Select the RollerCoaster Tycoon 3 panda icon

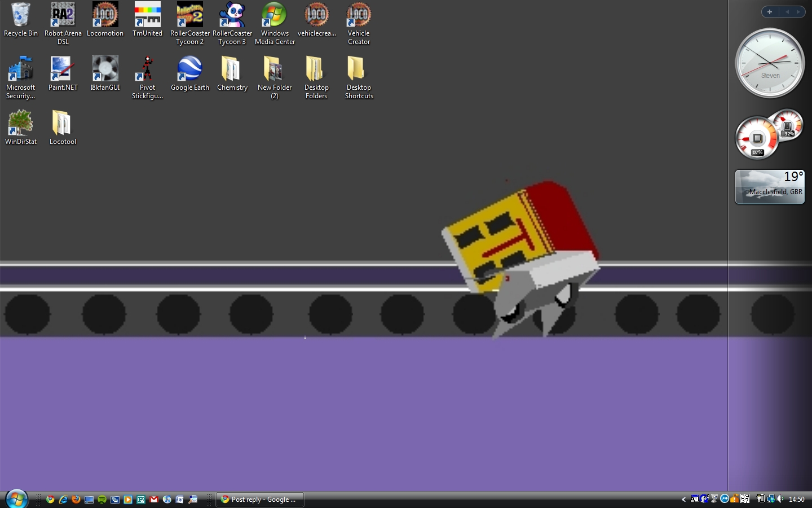232,23
